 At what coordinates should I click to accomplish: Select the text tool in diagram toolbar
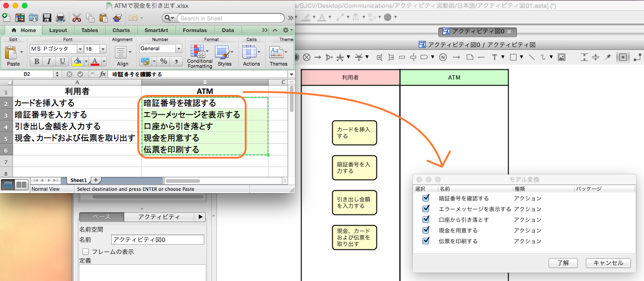click(x=495, y=57)
